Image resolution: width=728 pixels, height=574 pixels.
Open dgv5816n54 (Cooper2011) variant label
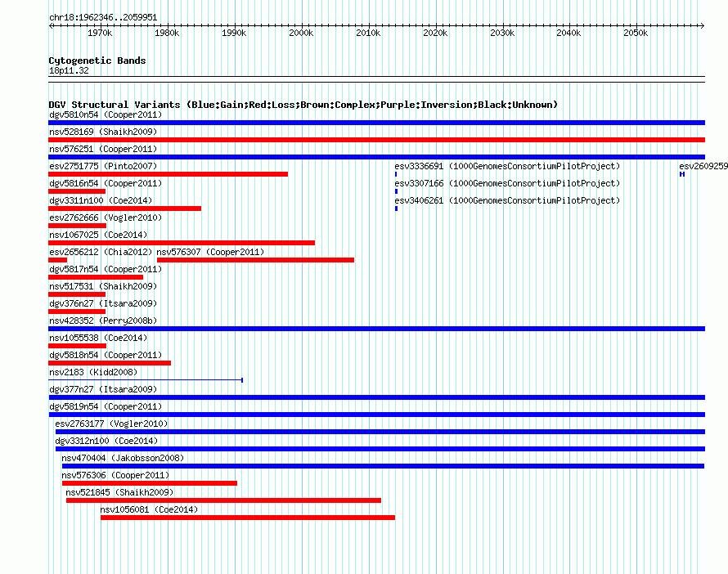[106, 183]
